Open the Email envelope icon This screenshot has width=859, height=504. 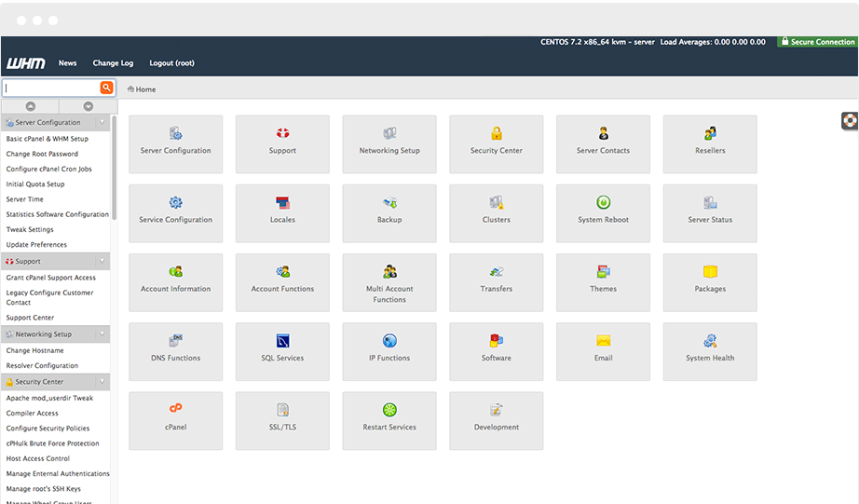tap(603, 341)
